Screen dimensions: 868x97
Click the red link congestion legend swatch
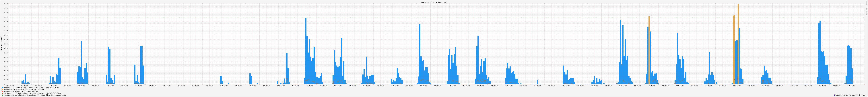click(3, 91)
